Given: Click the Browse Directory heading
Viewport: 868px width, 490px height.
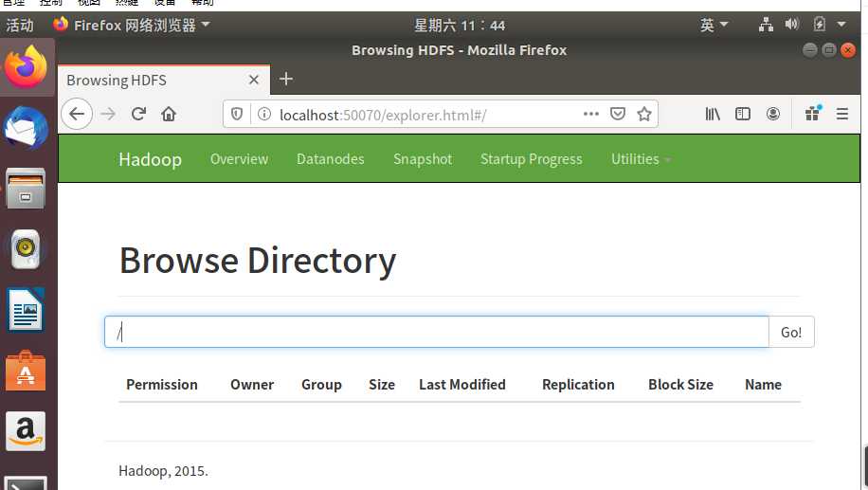Looking at the screenshot, I should point(258,261).
